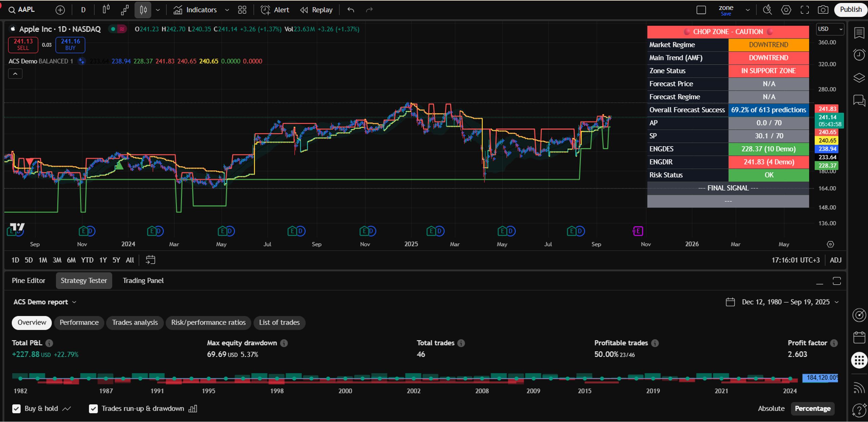Switch to the Trading Panel tab
The height and width of the screenshot is (422, 868).
pos(143,281)
